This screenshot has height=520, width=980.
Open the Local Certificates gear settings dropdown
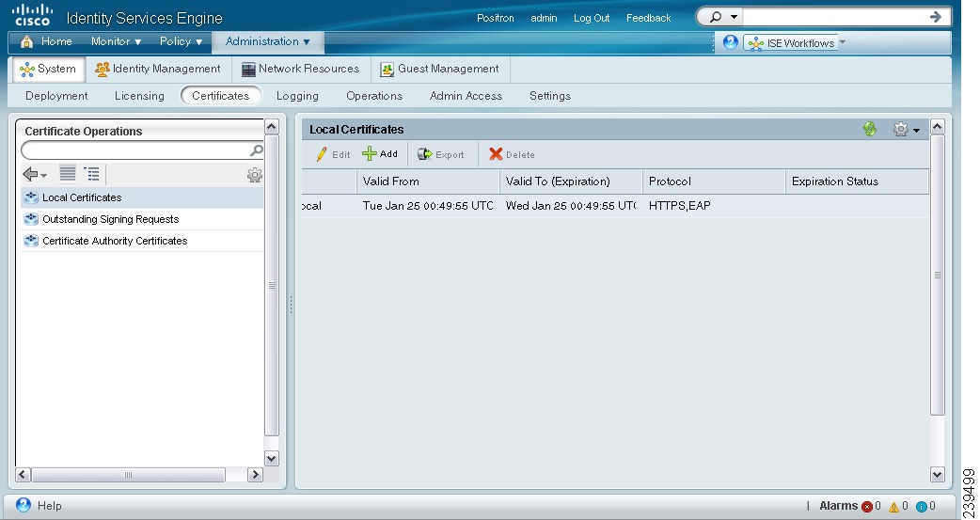[x=906, y=130]
